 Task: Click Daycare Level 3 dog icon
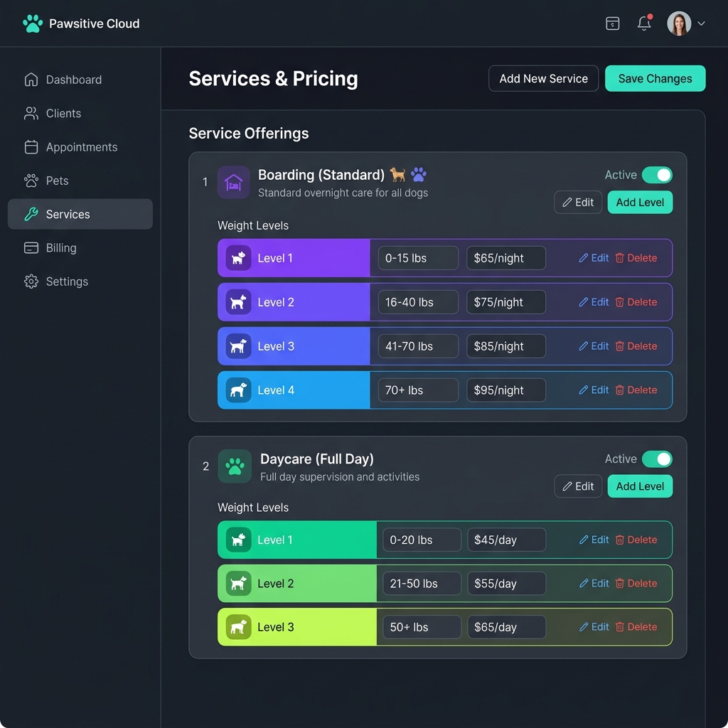(238, 627)
